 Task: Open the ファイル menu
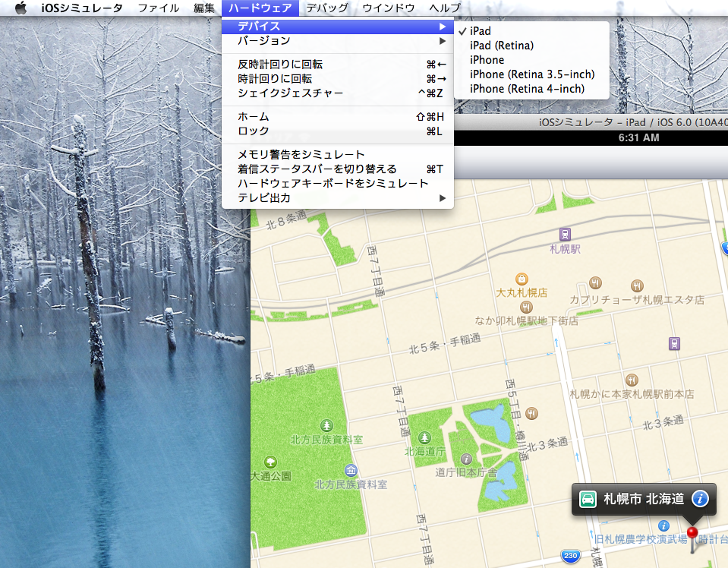[159, 8]
